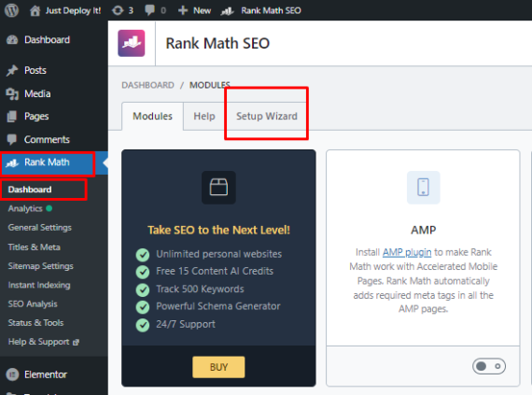Open the Pages menu label
The height and width of the screenshot is (395, 532).
click(x=36, y=117)
